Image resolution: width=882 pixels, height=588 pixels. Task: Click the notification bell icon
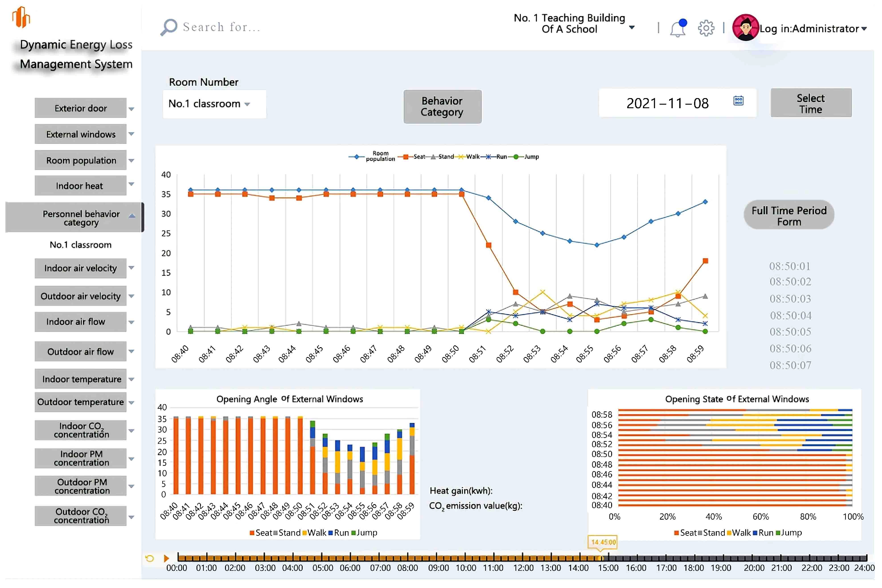point(677,29)
